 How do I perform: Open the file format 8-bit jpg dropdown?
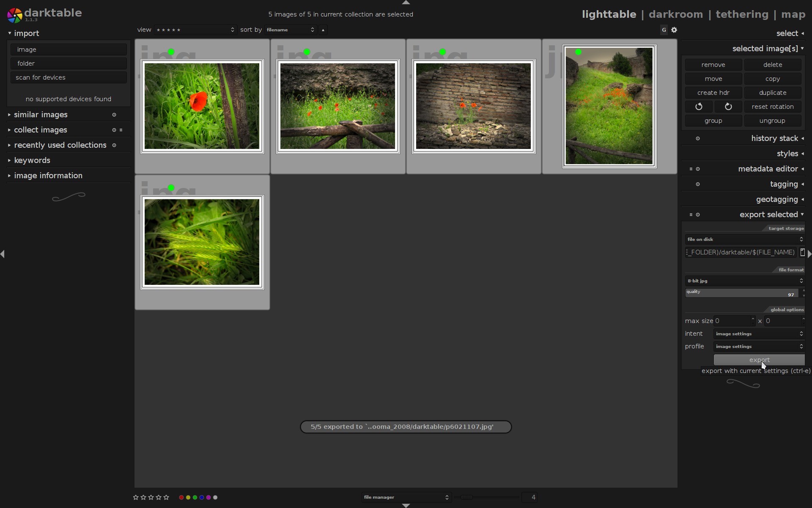coord(745,281)
